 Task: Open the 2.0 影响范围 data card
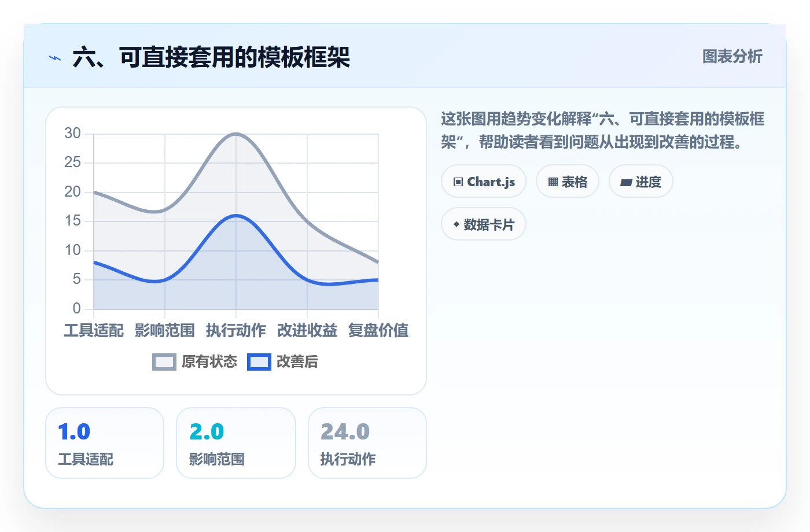coord(236,443)
